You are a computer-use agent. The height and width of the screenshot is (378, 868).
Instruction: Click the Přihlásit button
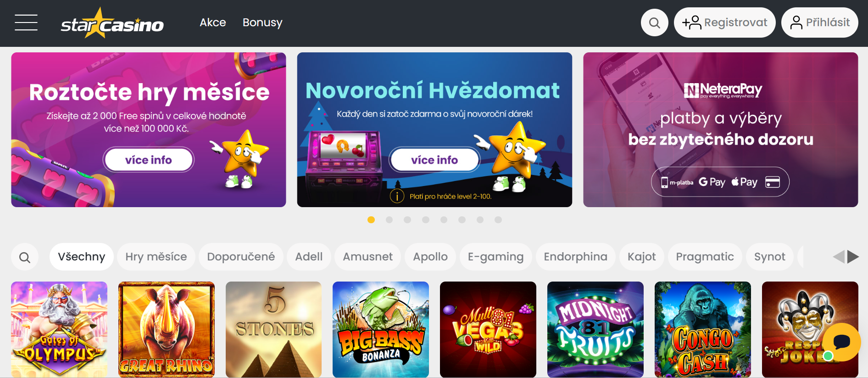[x=820, y=23]
